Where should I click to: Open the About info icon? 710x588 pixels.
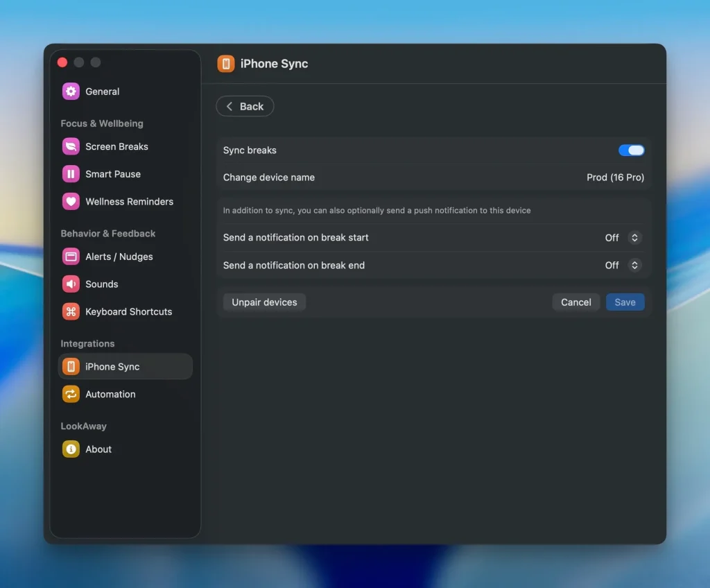(71, 449)
